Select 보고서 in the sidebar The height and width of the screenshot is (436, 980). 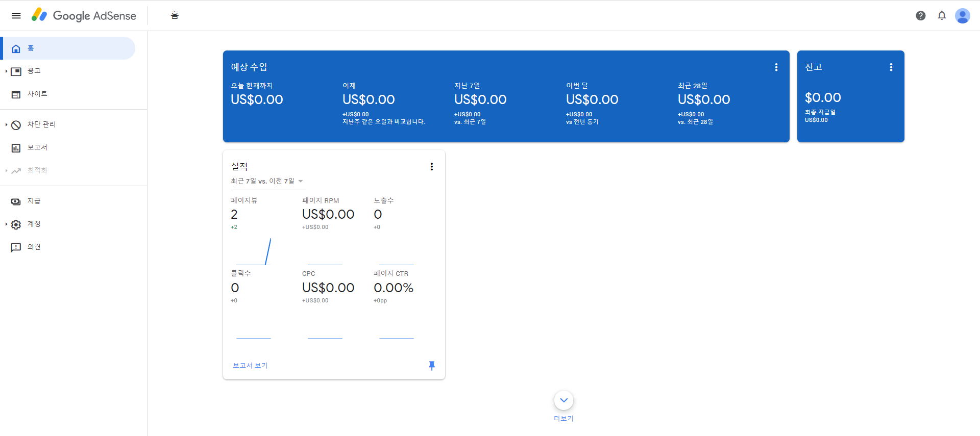[68, 147]
